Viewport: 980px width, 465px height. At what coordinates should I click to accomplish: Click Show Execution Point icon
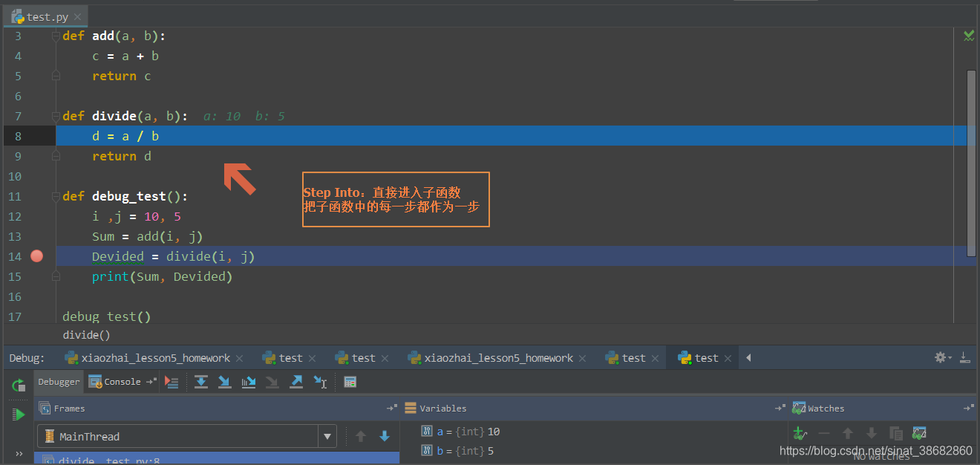coord(172,382)
